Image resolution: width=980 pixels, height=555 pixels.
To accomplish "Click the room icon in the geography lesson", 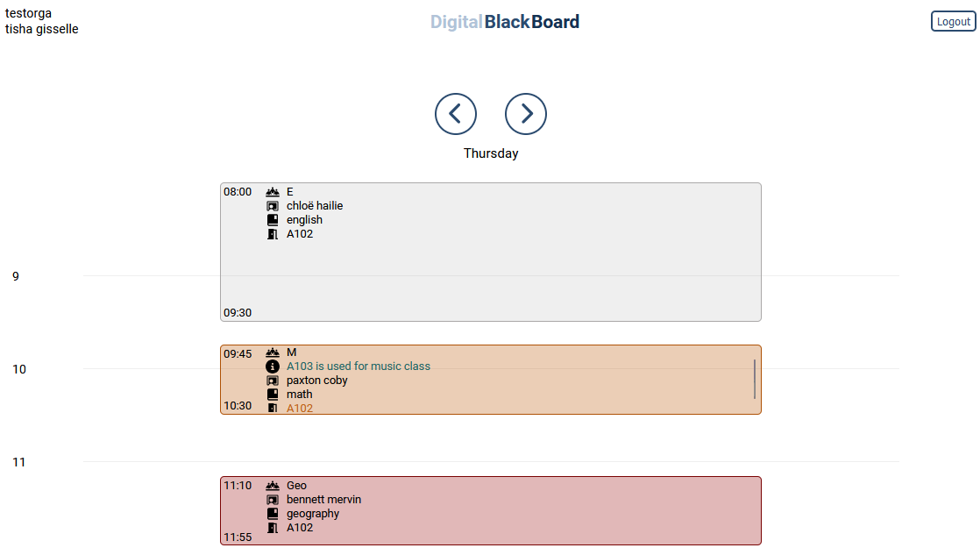I will (x=273, y=527).
